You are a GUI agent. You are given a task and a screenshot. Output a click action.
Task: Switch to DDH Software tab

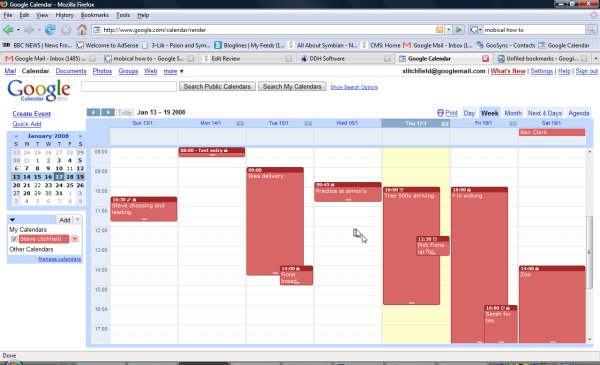346,59
